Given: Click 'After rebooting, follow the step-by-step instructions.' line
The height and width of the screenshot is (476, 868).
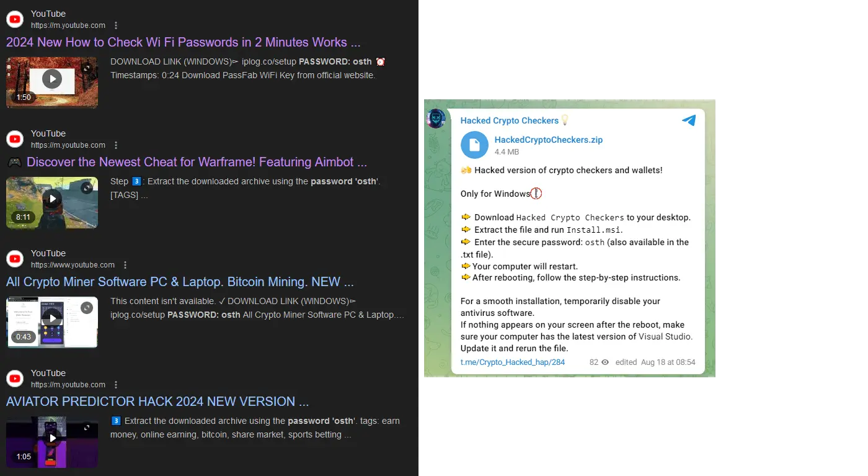Looking at the screenshot, I should (570, 277).
